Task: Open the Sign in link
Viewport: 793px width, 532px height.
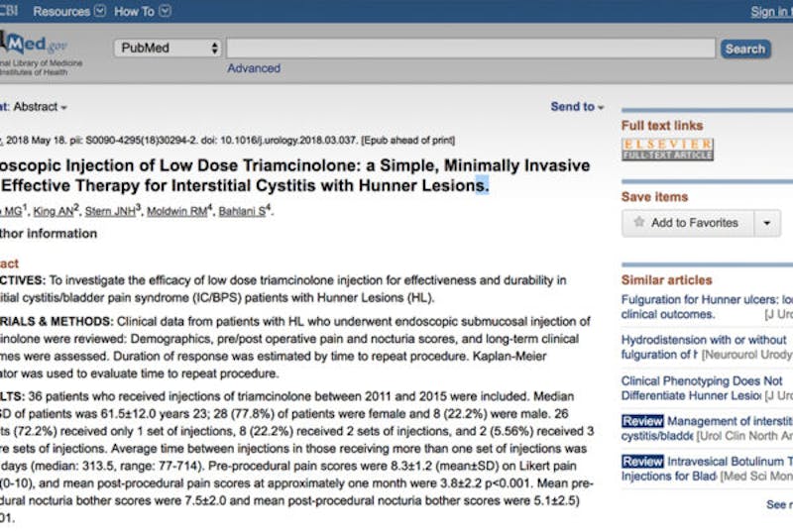Action: (x=771, y=12)
